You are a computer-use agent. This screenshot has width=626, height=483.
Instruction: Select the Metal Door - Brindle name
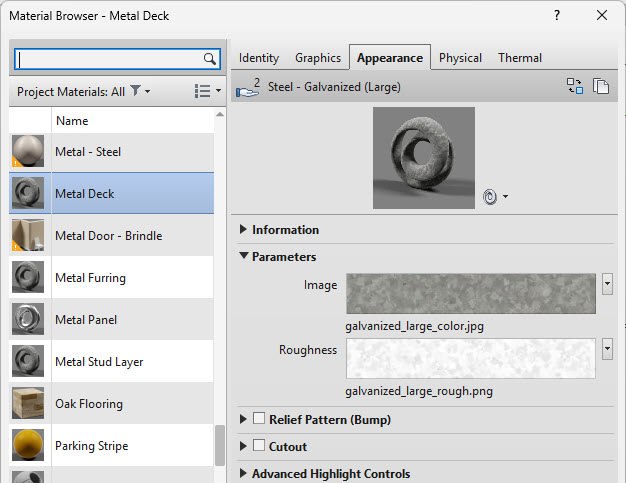pyautogui.click(x=109, y=236)
